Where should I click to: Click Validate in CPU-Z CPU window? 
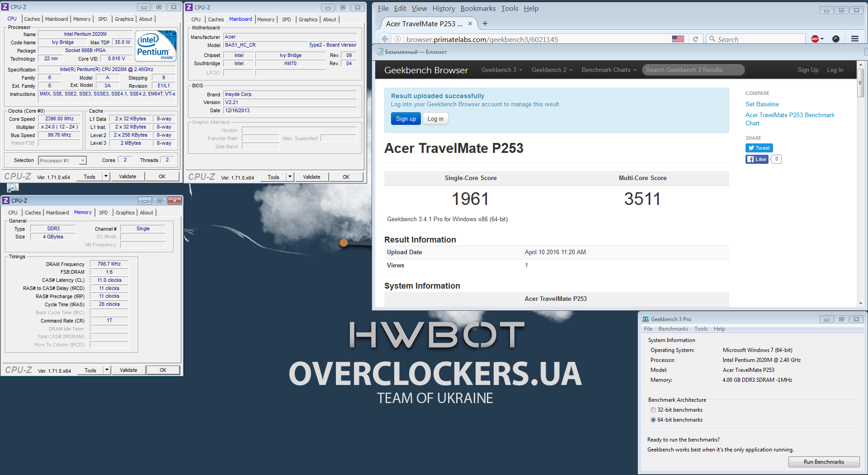point(127,176)
